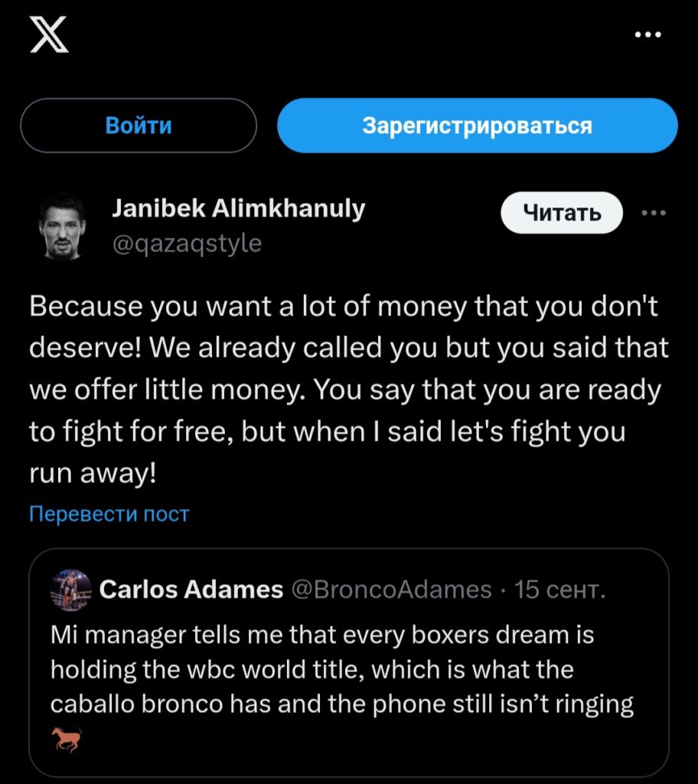Click the Перевести пост translate link
The width and height of the screenshot is (698, 784).
(x=109, y=514)
